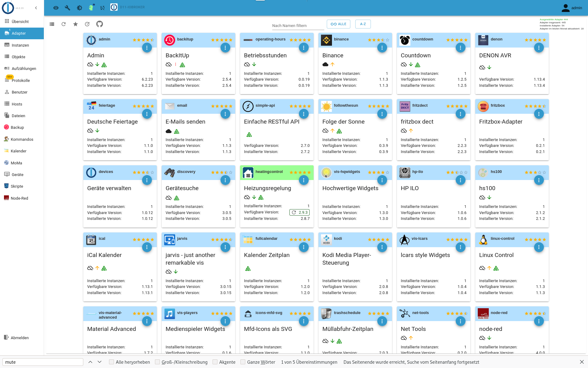Screen dimensions: 588x368
Task: Click the binance adapter logo
Action: pos(326,40)
